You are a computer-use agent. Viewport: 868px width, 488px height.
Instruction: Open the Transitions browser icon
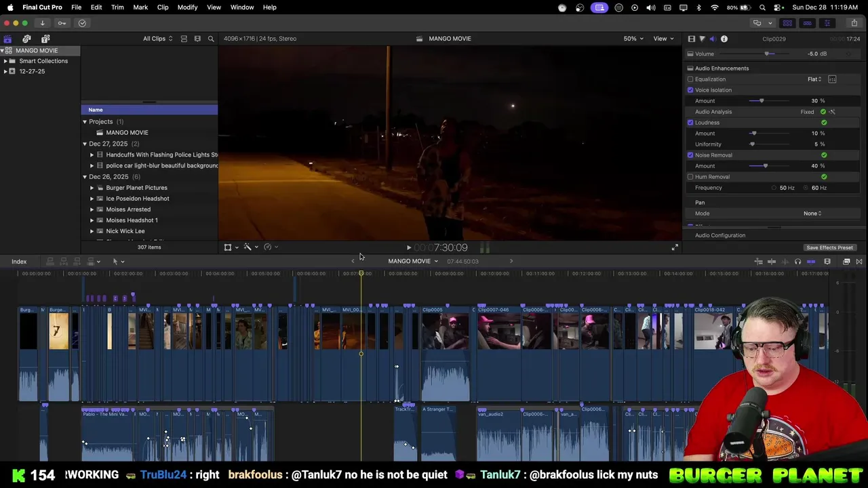tap(859, 262)
